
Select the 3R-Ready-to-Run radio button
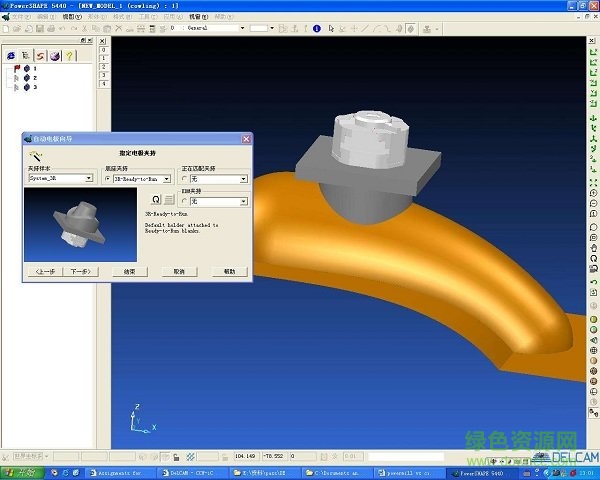[108, 179]
